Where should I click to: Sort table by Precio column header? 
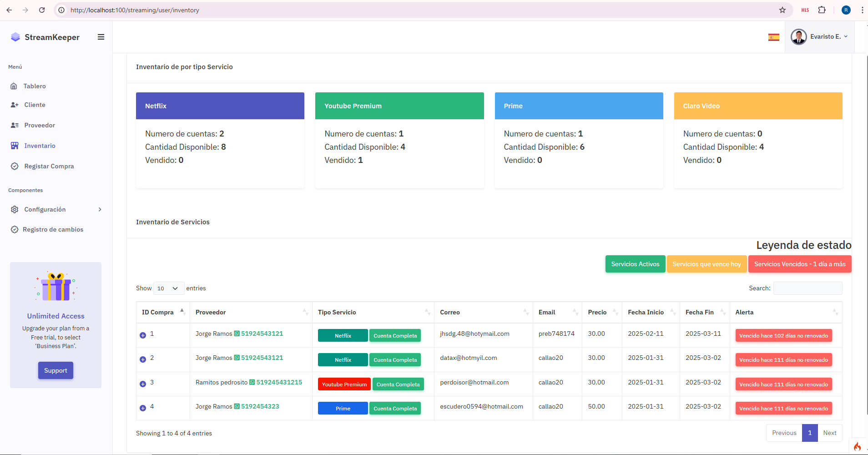coord(602,312)
